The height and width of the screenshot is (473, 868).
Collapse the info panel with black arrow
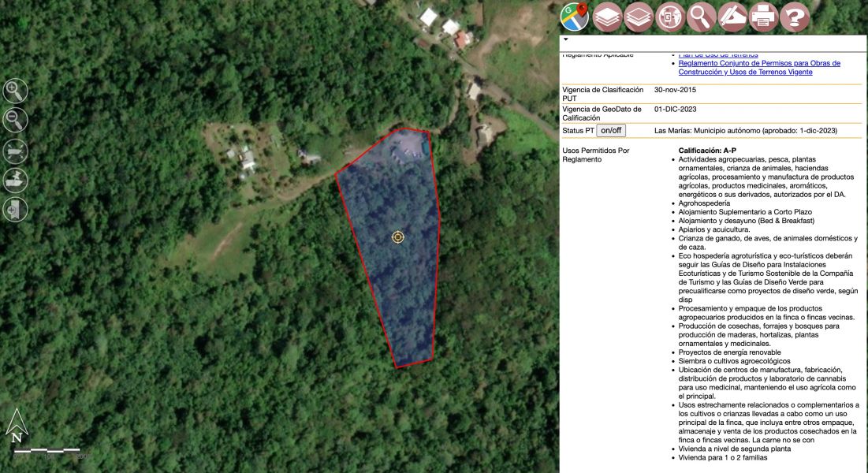coord(566,39)
